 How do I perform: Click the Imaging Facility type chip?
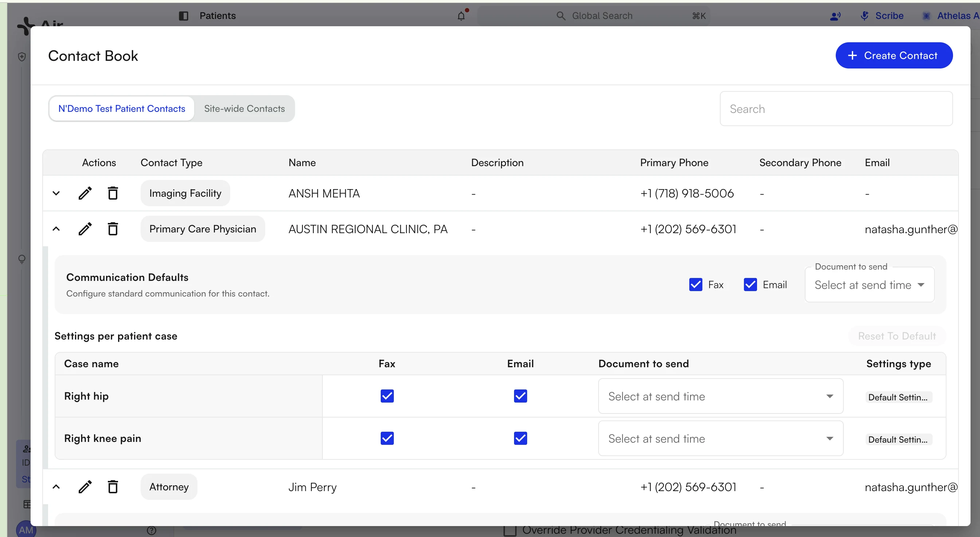[x=185, y=193]
